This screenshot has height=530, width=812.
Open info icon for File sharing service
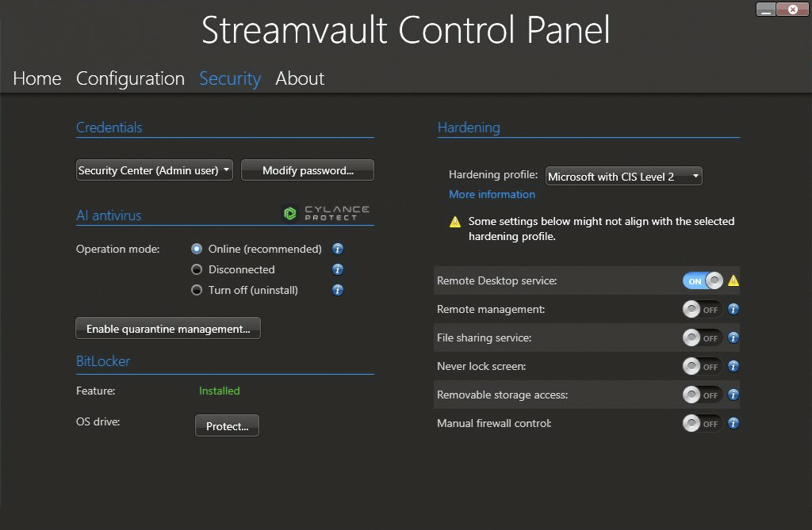(x=733, y=338)
